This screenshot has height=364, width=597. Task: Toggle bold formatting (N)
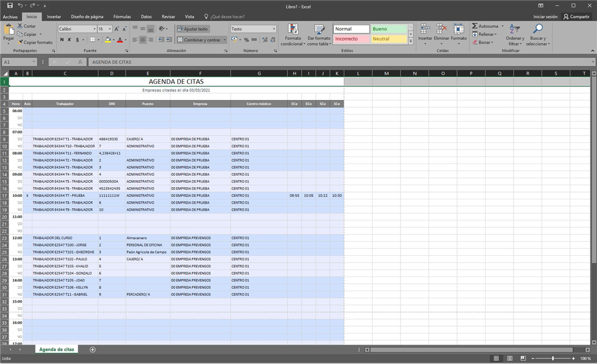[62, 40]
